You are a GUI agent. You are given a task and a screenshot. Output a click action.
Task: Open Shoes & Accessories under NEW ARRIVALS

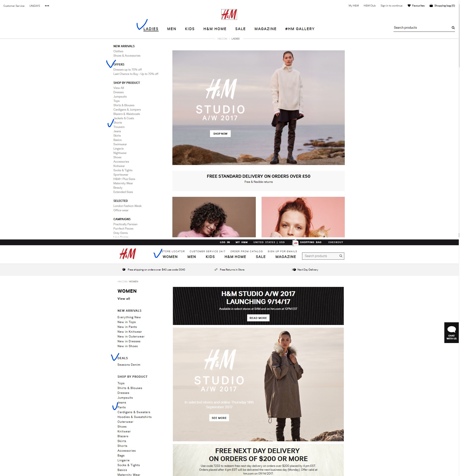click(127, 56)
